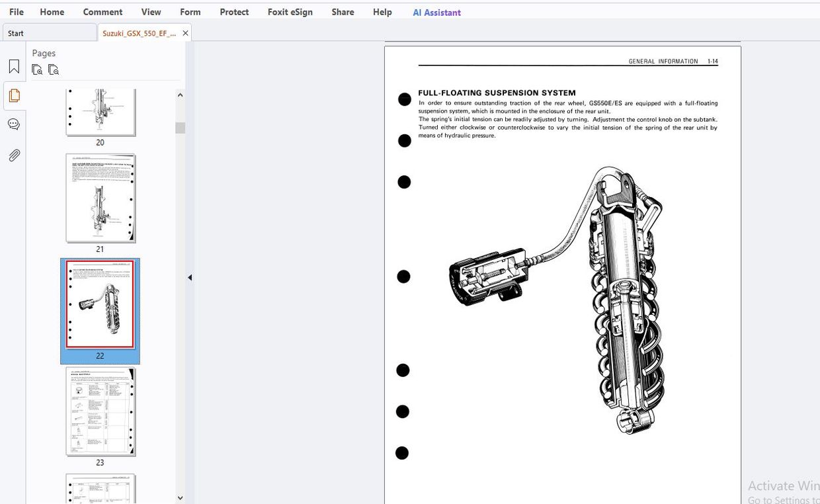Image resolution: width=820 pixels, height=504 pixels.
Task: Click the thumbnail scrollbar down arrow
Action: coord(180,497)
